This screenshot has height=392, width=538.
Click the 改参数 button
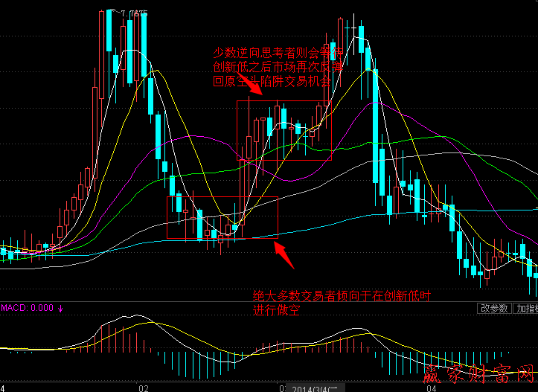[x=494, y=308]
